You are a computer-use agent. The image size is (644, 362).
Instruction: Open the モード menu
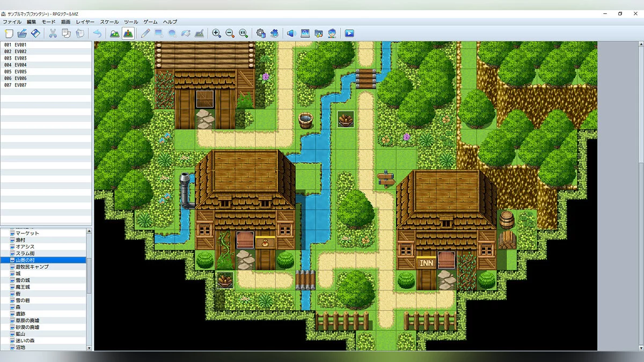[48, 22]
